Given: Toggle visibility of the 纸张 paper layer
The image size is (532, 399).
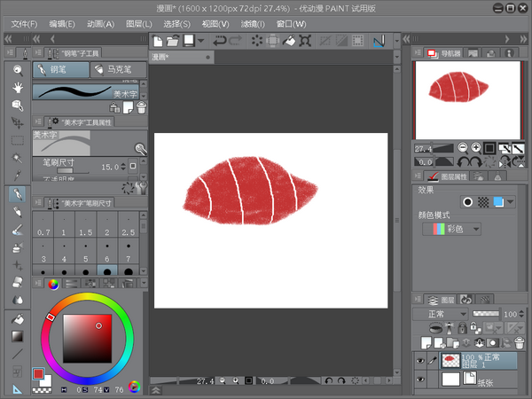Looking at the screenshot, I should [420, 379].
